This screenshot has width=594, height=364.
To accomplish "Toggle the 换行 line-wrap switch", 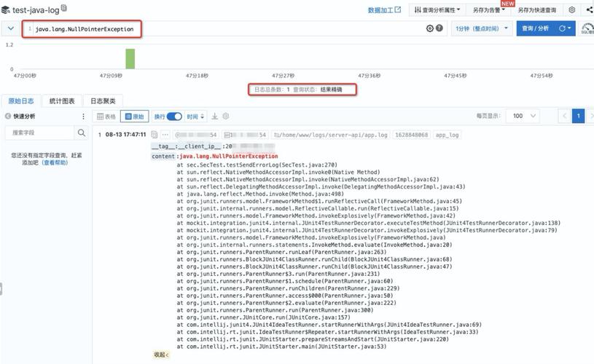I will (174, 116).
